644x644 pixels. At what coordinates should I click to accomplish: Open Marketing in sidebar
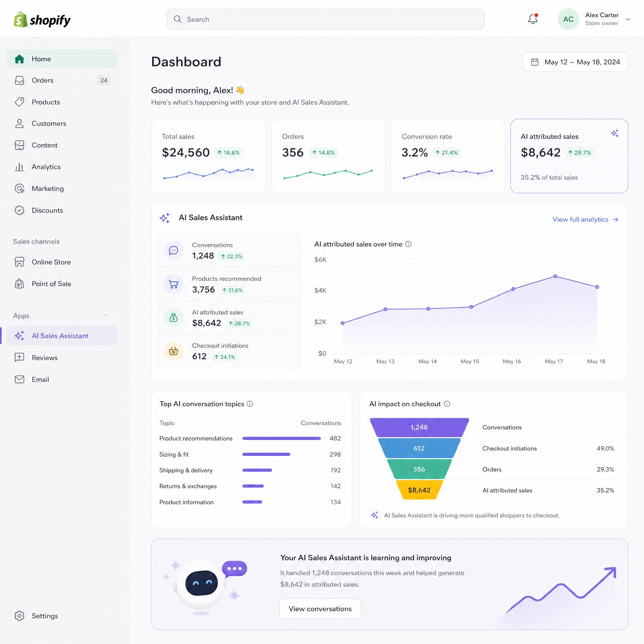pos(62,189)
